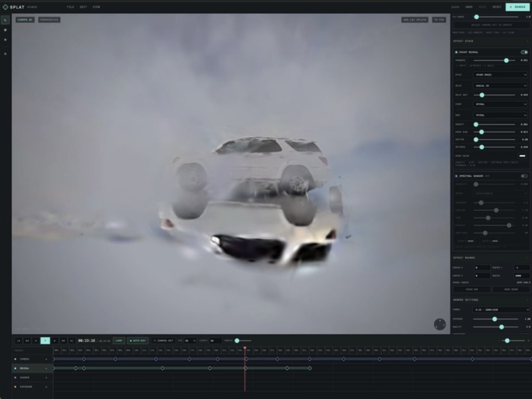Click the highlighted play/pause button
This screenshot has width=532, height=399.
pyautogui.click(x=45, y=341)
